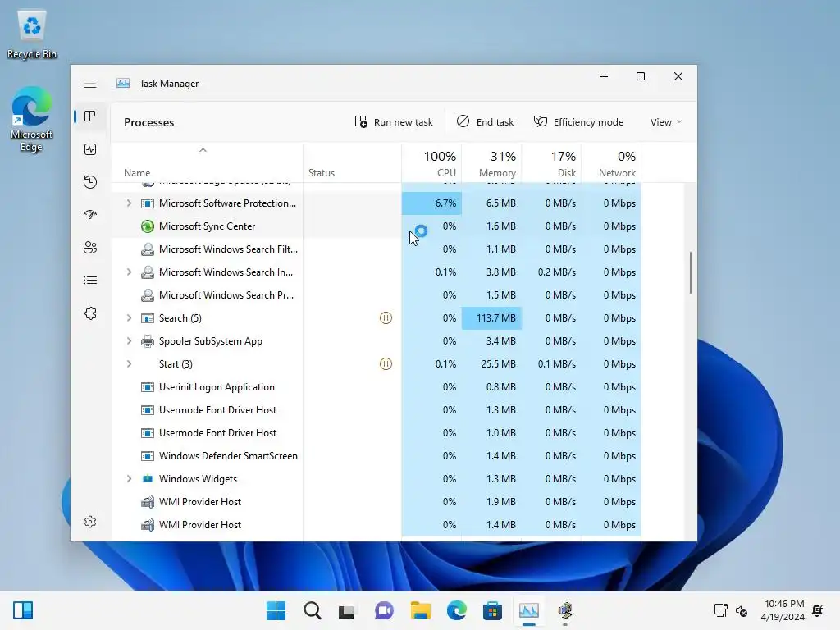Expand Spooler SubSystem App row
The image size is (840, 630).
point(129,341)
